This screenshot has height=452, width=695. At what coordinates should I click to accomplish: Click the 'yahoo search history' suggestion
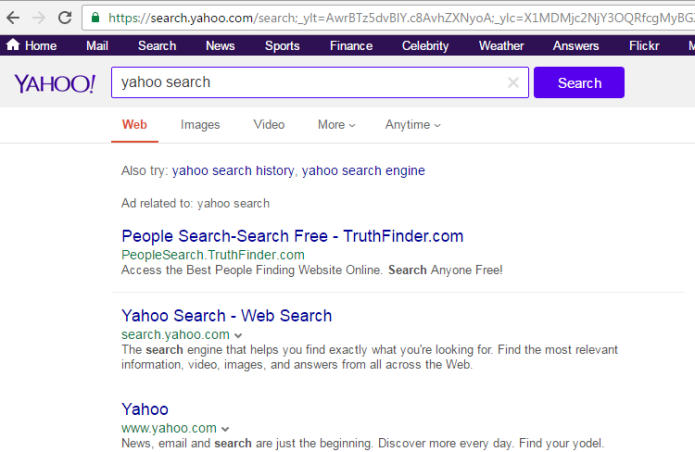click(x=233, y=171)
